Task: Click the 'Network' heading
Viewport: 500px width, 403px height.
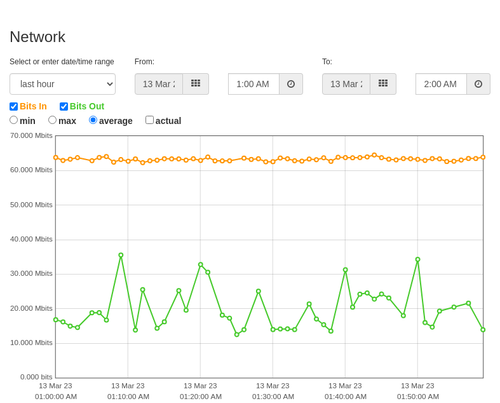Action: click(x=38, y=37)
